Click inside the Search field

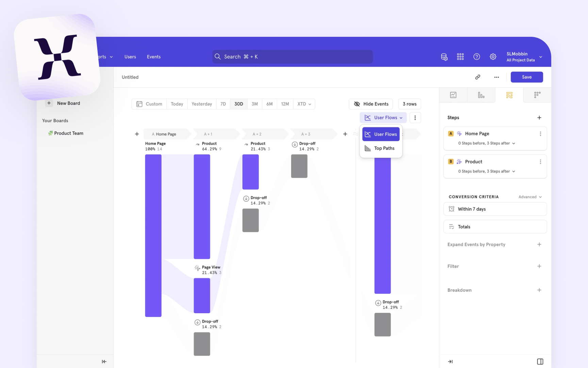pos(292,57)
